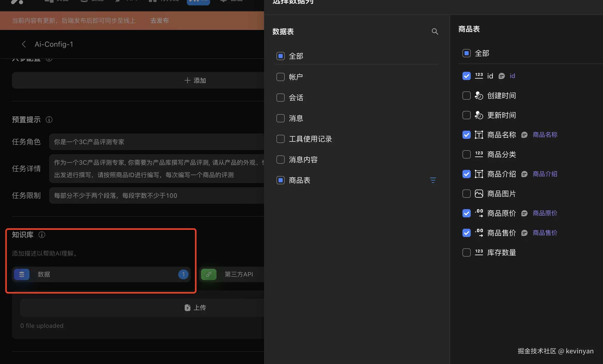
Task: Check the 库存数量 column checkbox
Action: 466,252
